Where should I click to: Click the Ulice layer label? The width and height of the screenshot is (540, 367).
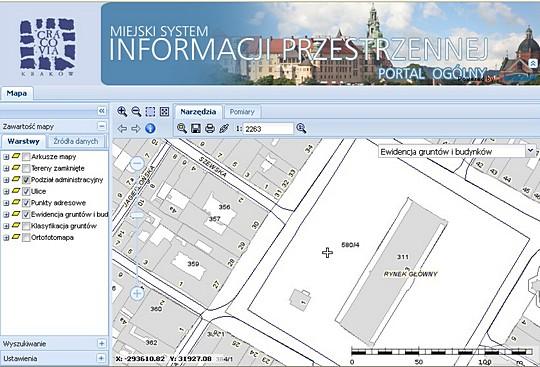[39, 191]
